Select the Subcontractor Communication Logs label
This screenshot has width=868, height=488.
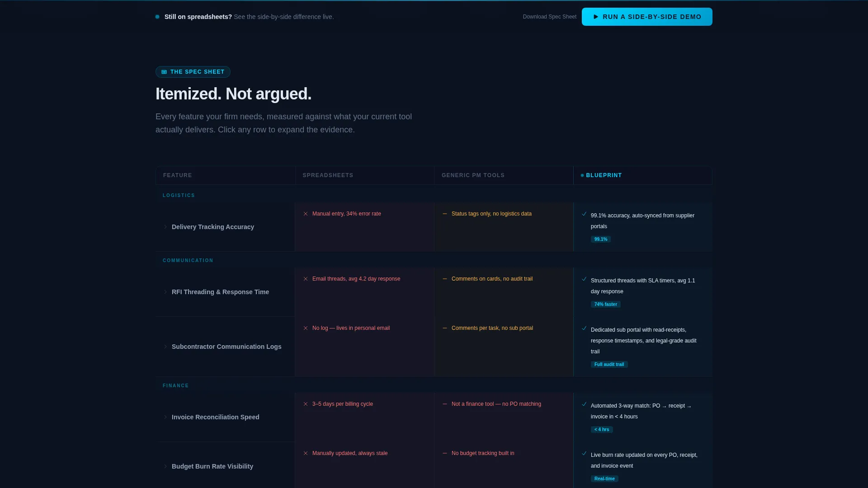(x=226, y=347)
